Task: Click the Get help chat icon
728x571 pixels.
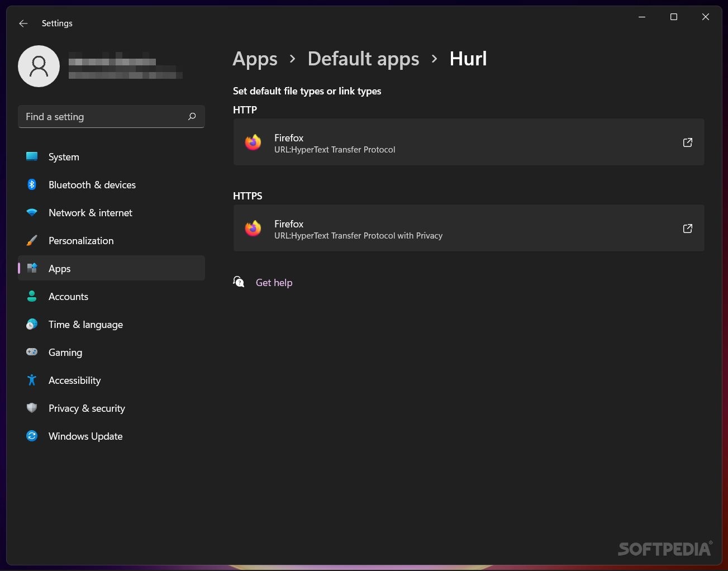Action: tap(239, 282)
